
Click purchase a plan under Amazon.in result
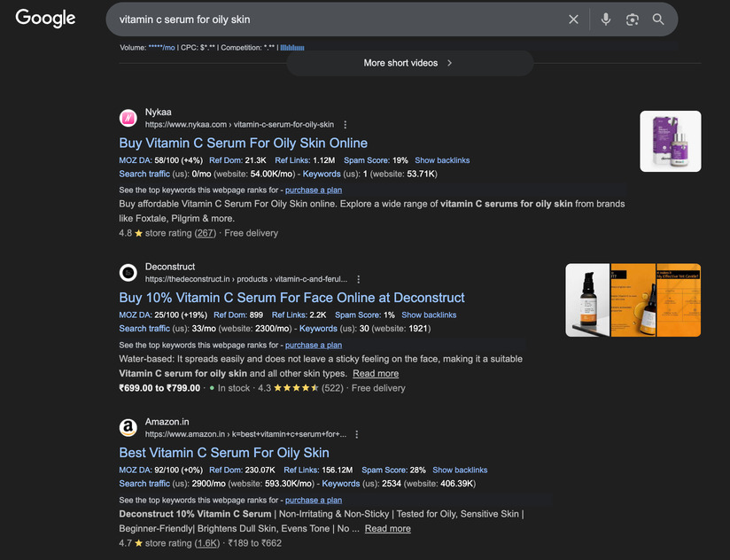click(x=314, y=500)
